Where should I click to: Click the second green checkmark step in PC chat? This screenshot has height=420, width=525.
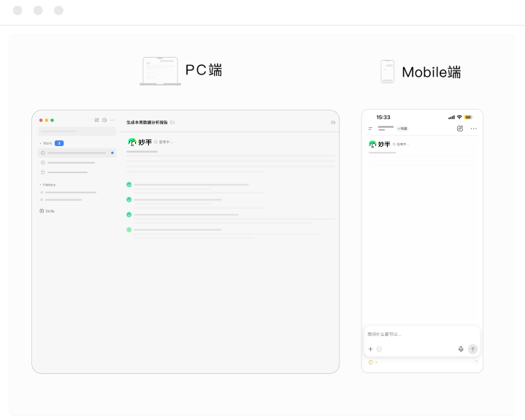129,199
